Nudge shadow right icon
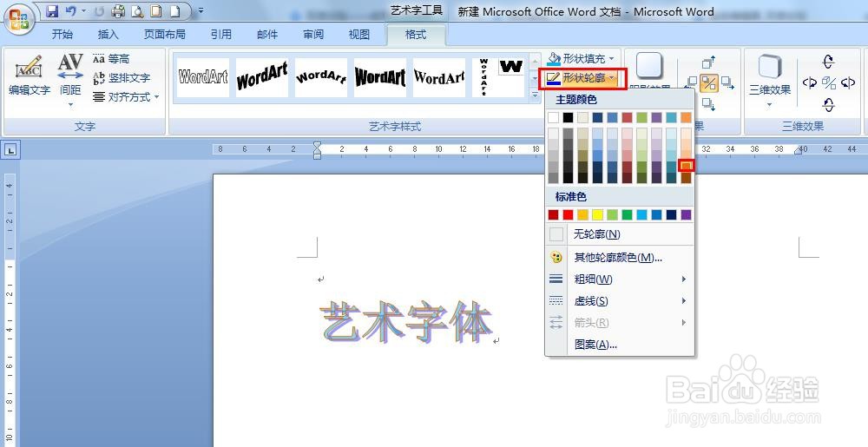The image size is (868, 447). 727,84
